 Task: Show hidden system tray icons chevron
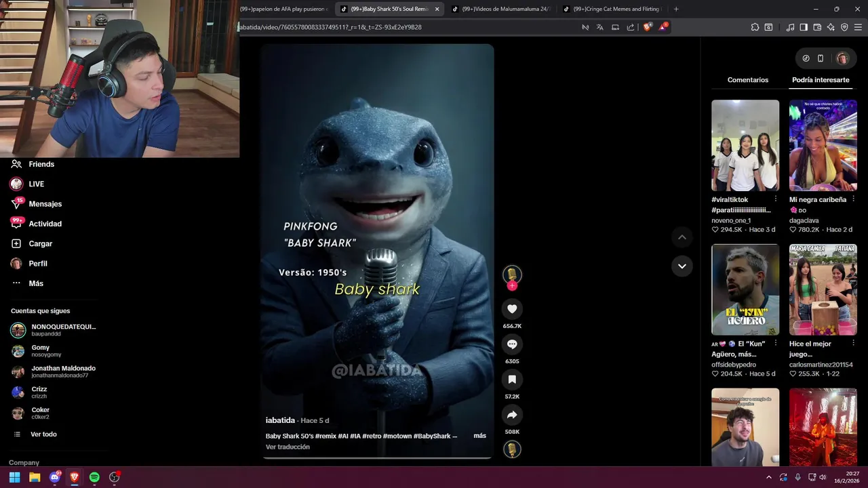768,477
